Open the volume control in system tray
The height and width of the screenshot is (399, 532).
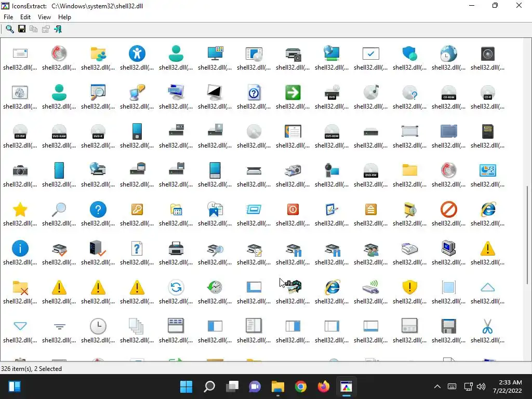pyautogui.click(x=481, y=387)
